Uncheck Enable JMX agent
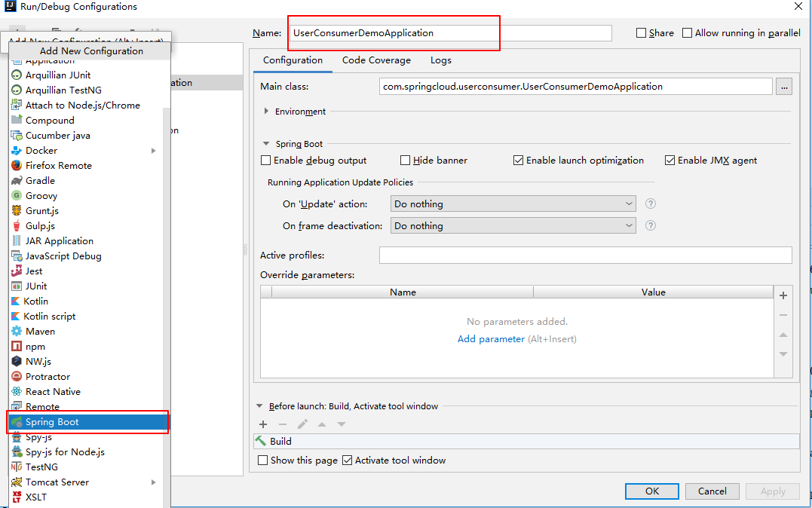Viewport: 812px width, 508px height. pos(670,160)
